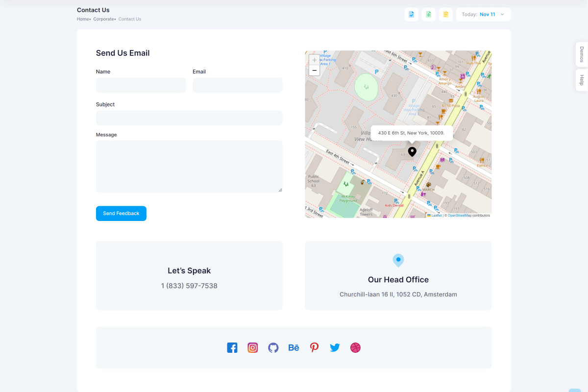
Task: Focus the Message text area
Action: pos(189,167)
